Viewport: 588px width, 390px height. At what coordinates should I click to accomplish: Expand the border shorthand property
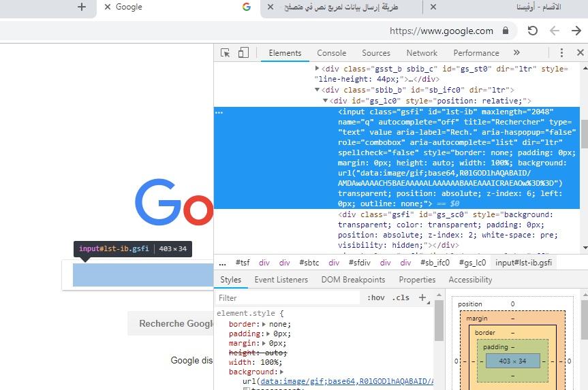pyautogui.click(x=264, y=324)
